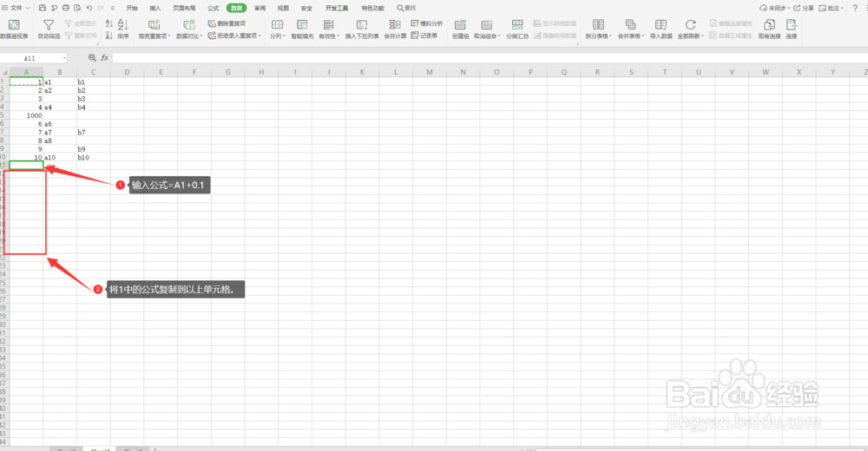The width and height of the screenshot is (868, 451).
Task: Open the 公式 (Formulas) tab
Action: click(214, 8)
